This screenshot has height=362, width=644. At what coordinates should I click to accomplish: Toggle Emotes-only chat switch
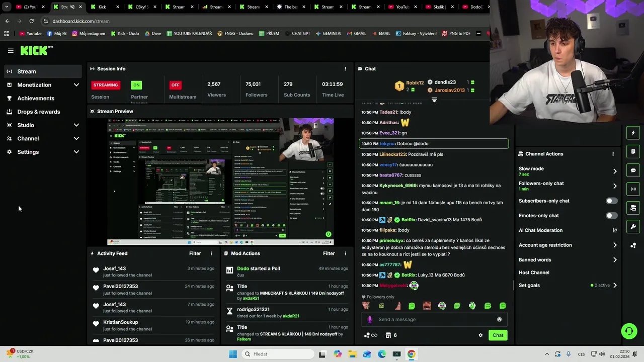(x=611, y=216)
